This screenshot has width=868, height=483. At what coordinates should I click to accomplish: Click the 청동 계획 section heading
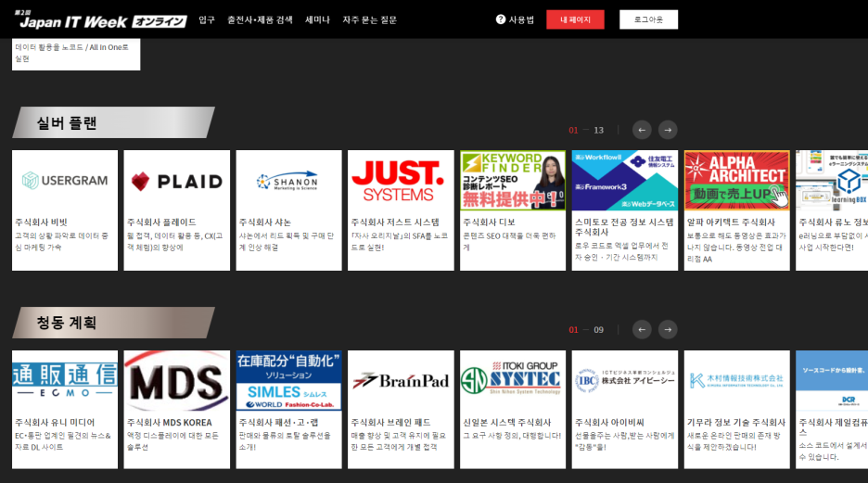coord(67,323)
